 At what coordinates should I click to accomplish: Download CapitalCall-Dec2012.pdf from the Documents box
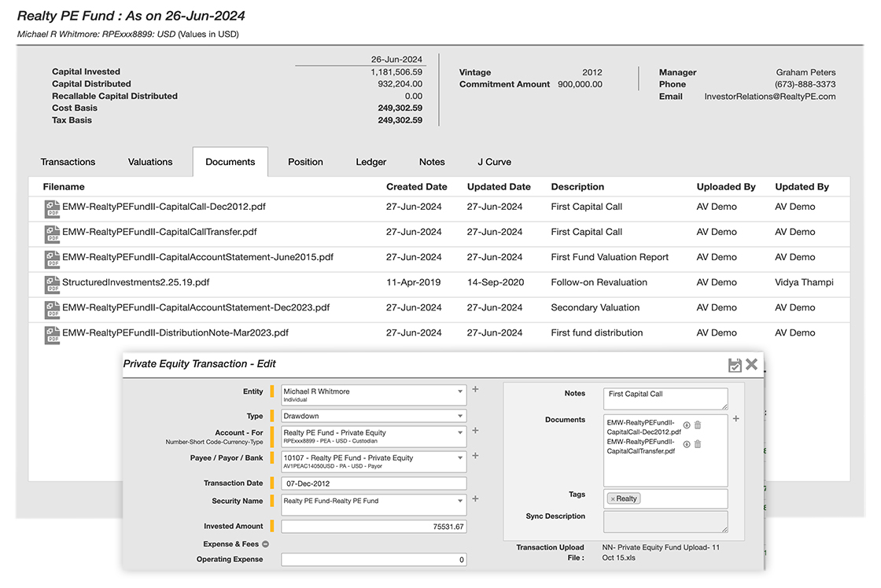(x=687, y=425)
